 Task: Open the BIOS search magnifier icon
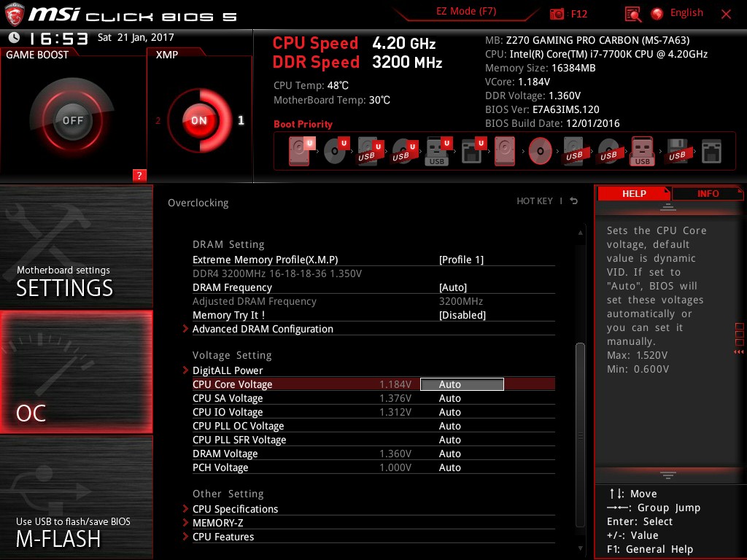point(632,15)
